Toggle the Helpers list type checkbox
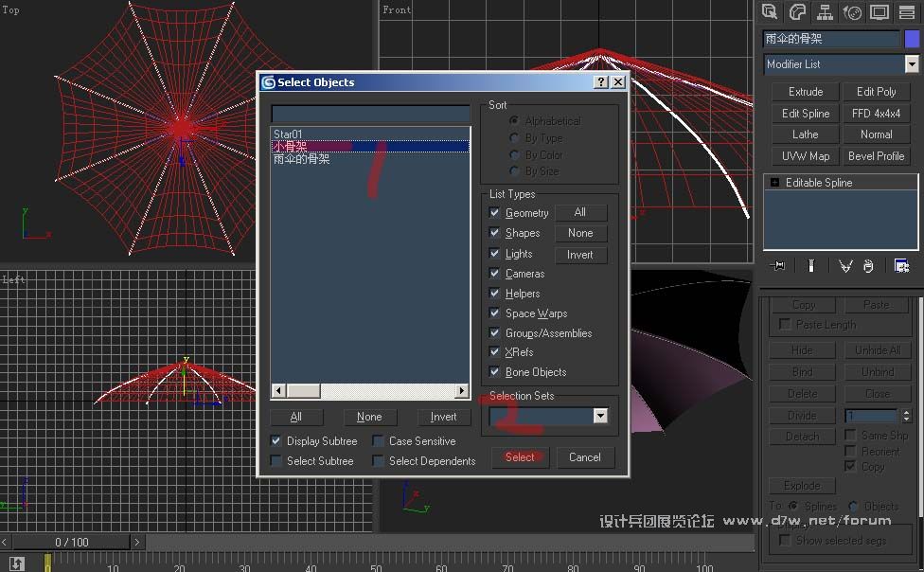 click(494, 293)
